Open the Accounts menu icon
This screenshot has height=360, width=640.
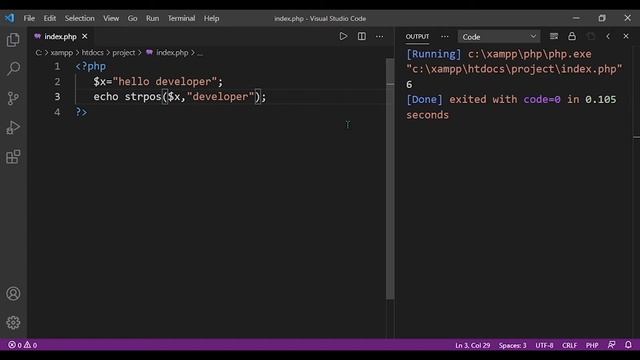(x=13, y=293)
